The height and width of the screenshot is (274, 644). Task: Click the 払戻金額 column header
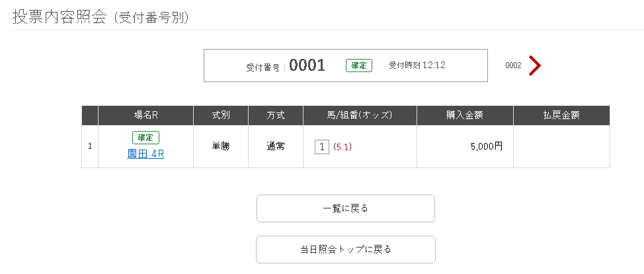[561, 115]
